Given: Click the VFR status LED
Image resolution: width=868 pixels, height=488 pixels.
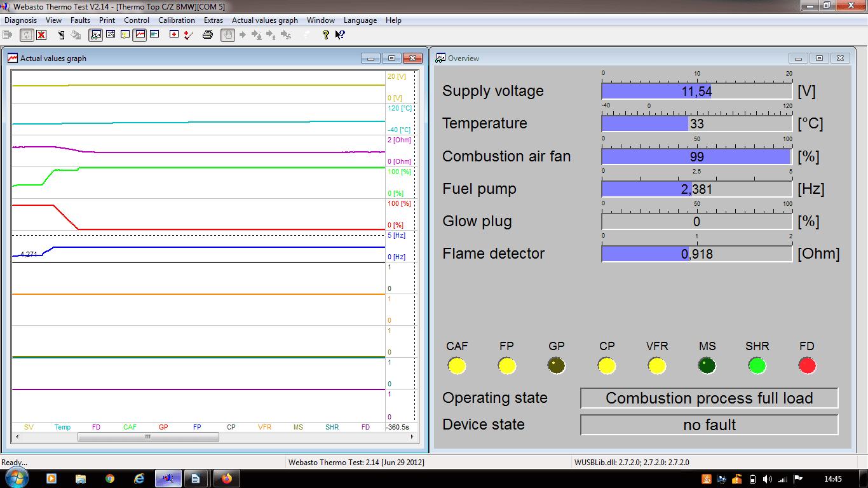Looking at the screenshot, I should coord(657,366).
